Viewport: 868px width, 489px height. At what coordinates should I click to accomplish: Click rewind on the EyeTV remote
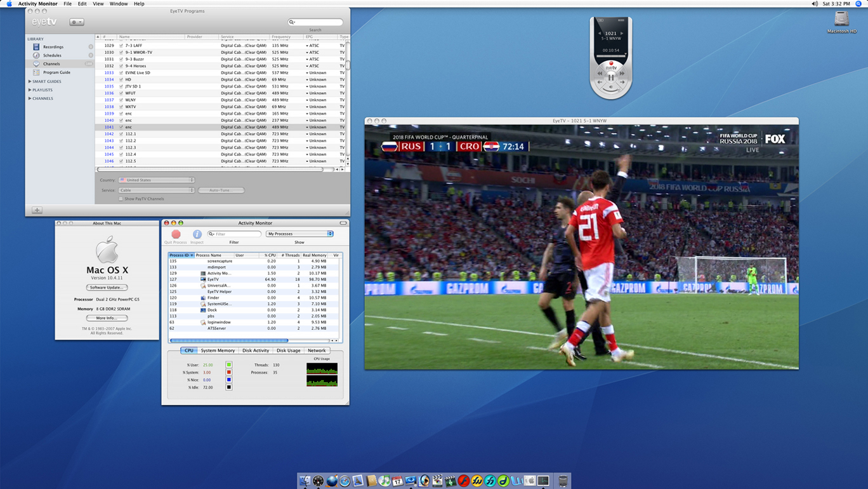point(600,73)
